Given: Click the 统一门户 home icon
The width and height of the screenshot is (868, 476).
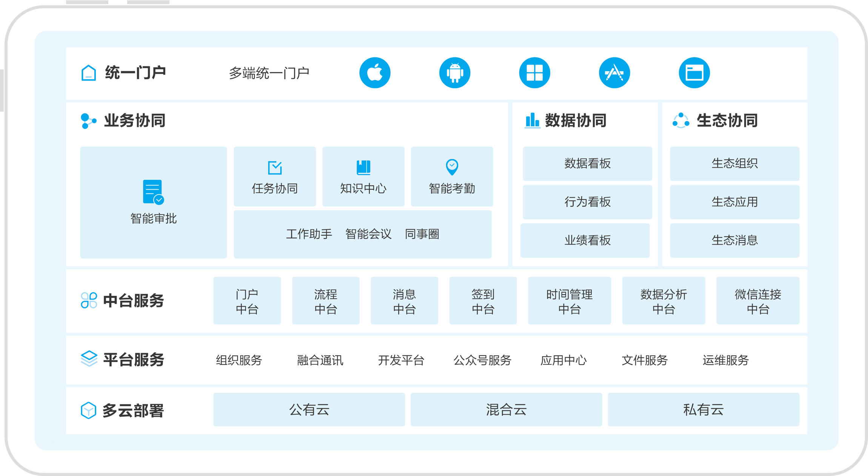Looking at the screenshot, I should (x=88, y=72).
